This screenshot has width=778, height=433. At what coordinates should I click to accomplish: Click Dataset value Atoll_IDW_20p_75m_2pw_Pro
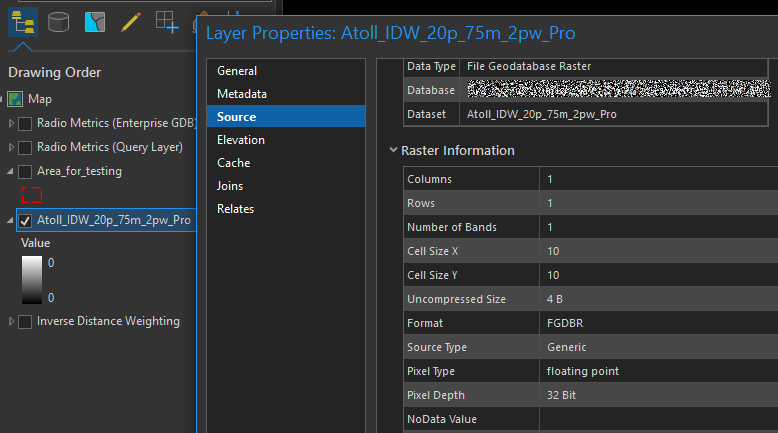541,115
